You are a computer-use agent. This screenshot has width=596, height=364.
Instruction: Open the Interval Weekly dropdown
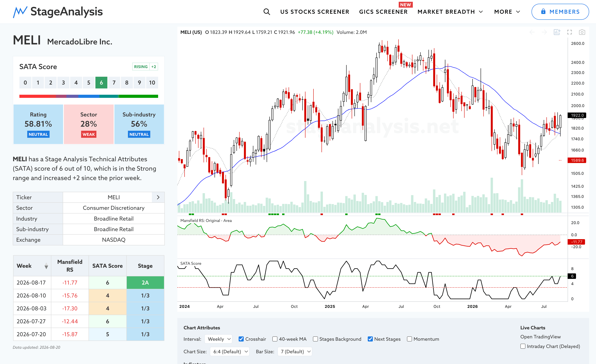[x=218, y=339]
